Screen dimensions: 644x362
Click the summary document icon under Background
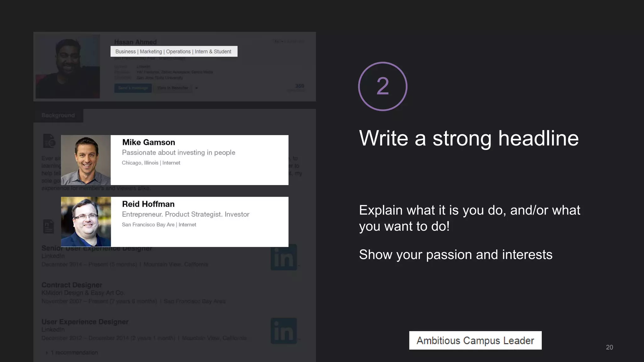pos(49,141)
